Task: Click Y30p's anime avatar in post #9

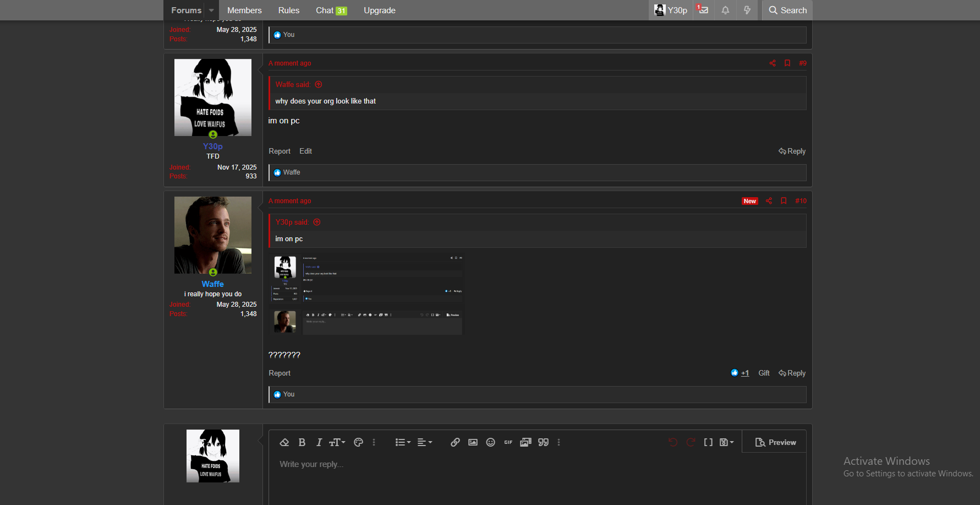Action: point(213,97)
